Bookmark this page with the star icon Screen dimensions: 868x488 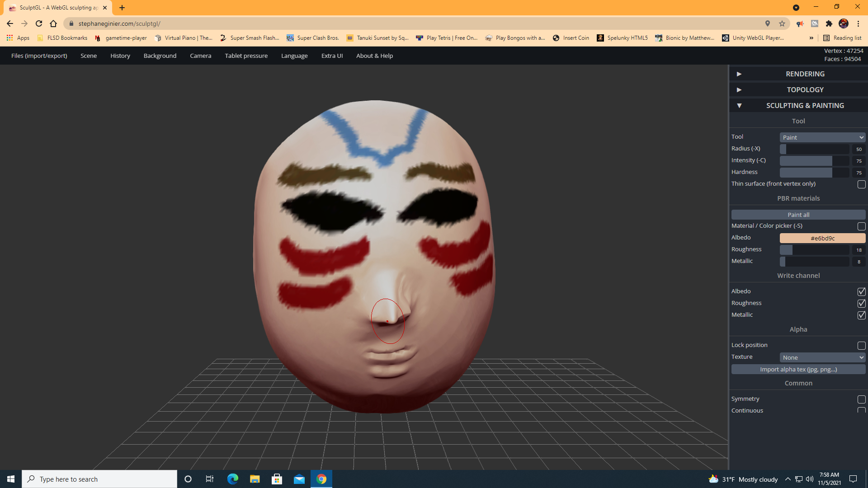pyautogui.click(x=782, y=23)
